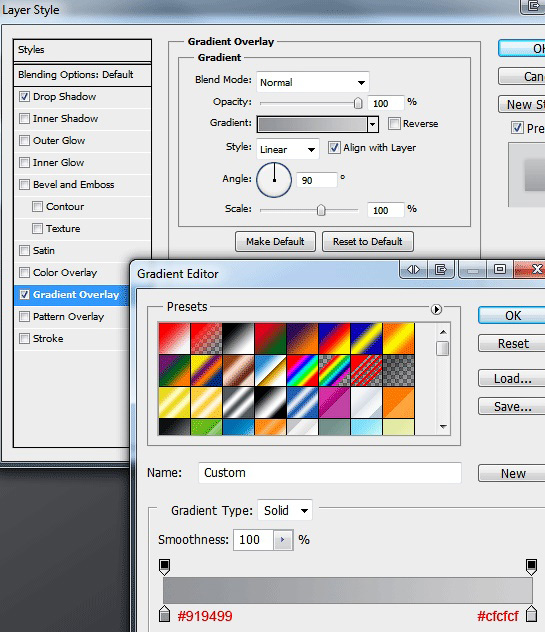This screenshot has width=545, height=632.
Task: Click the Opacity slider handle
Action: (358, 103)
